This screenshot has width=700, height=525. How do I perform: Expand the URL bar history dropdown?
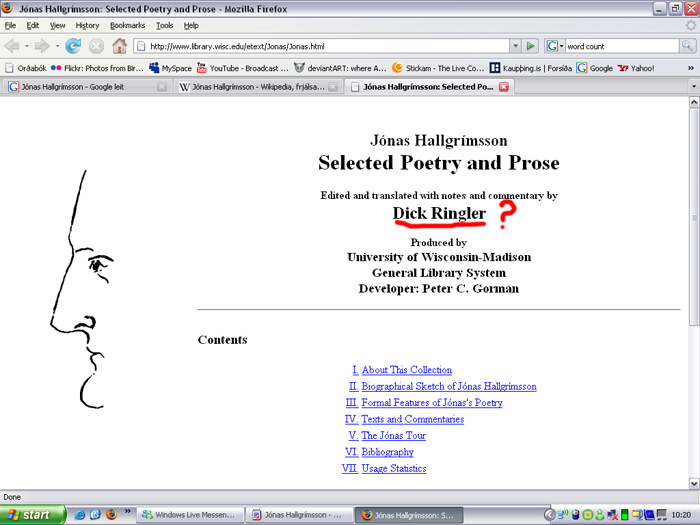516,46
